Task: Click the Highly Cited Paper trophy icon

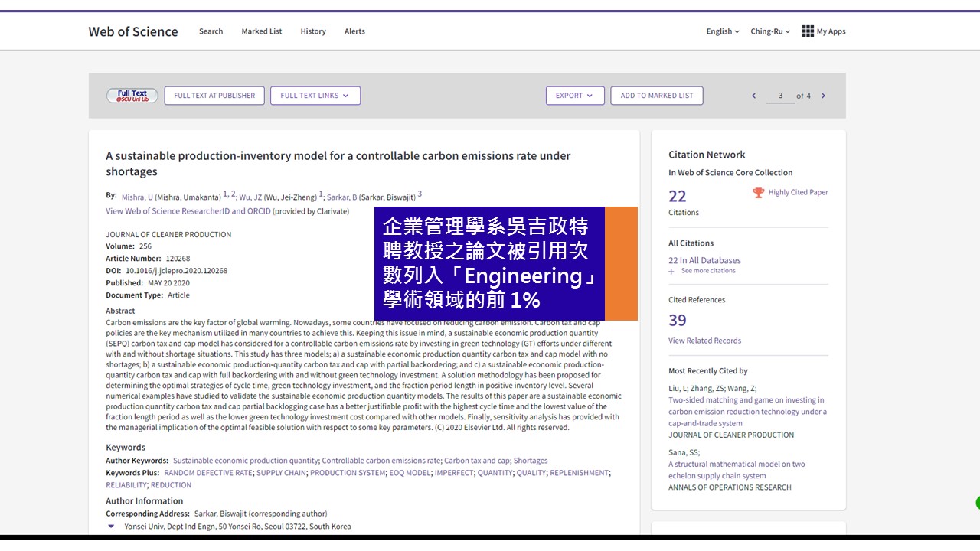Action: [x=758, y=193]
